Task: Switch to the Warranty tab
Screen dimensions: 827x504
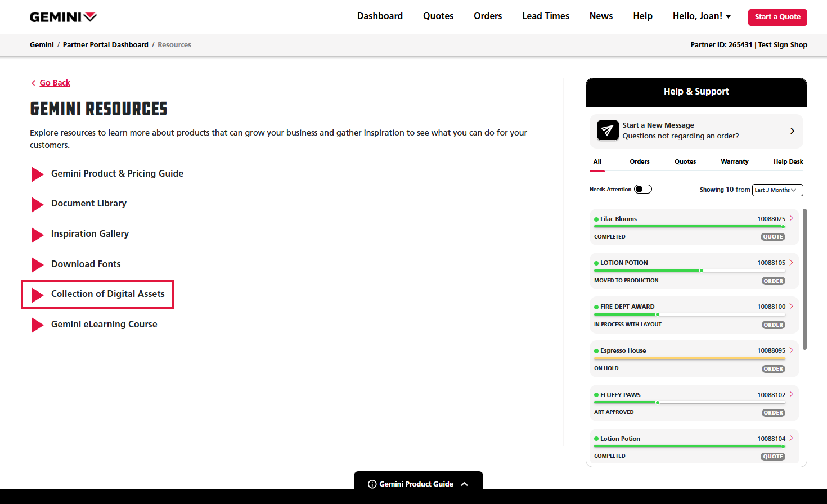Action: (x=734, y=161)
